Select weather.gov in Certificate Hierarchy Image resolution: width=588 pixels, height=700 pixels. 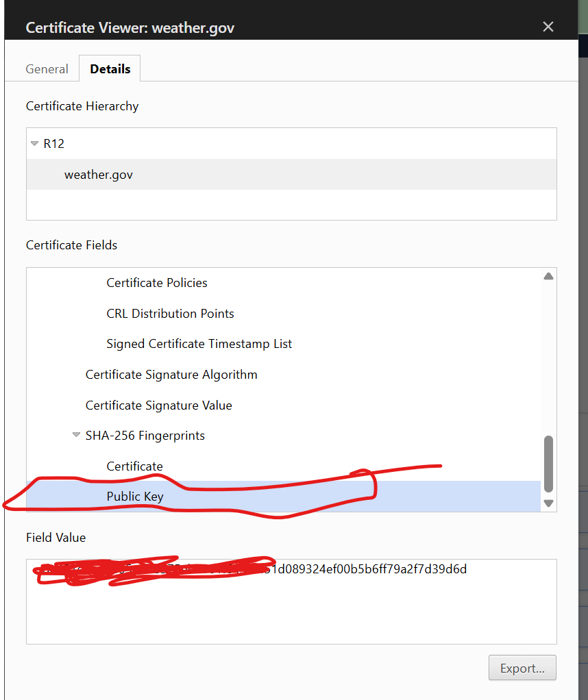pyautogui.click(x=291, y=175)
